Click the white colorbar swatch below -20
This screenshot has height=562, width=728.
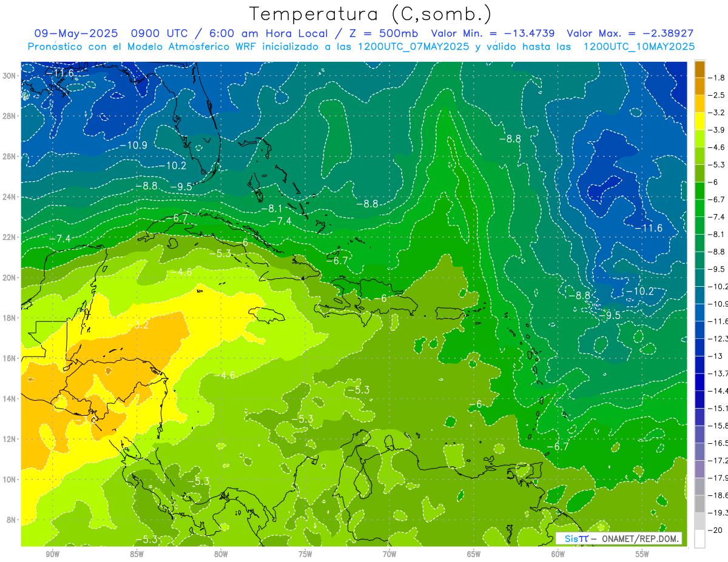699,538
